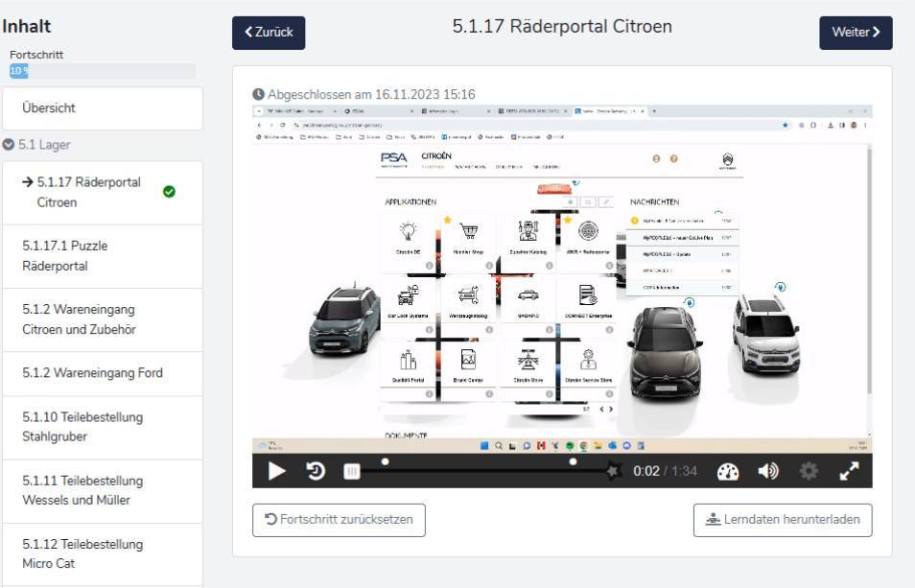Open the video settings gear
The image size is (915, 588).
pos(809,471)
